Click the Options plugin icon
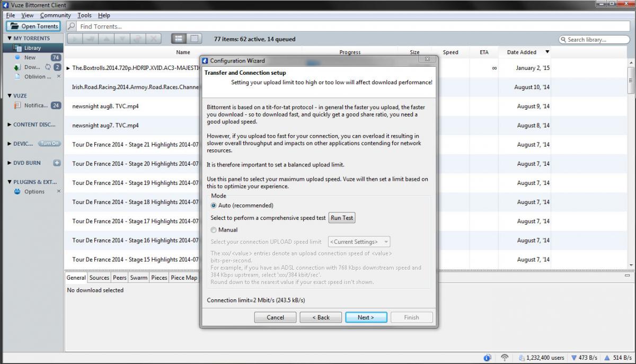Screen dimensions: 636x364 point(18,192)
